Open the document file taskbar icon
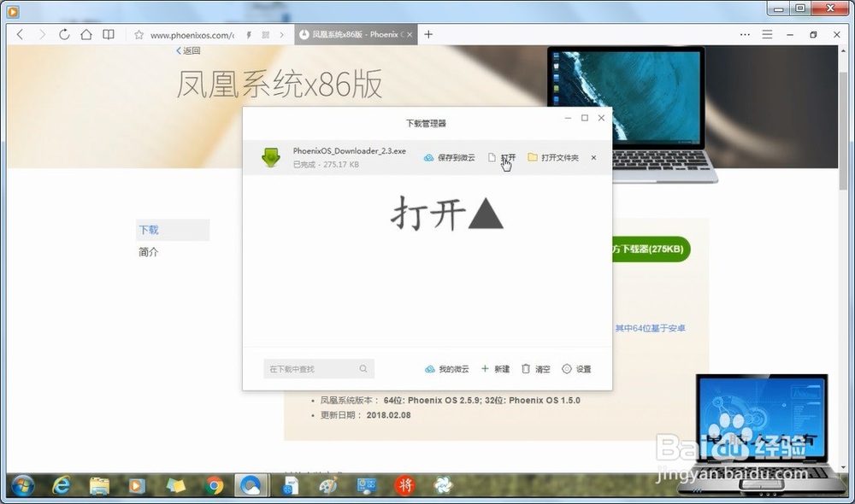The image size is (855, 504). pyautogui.click(x=291, y=485)
